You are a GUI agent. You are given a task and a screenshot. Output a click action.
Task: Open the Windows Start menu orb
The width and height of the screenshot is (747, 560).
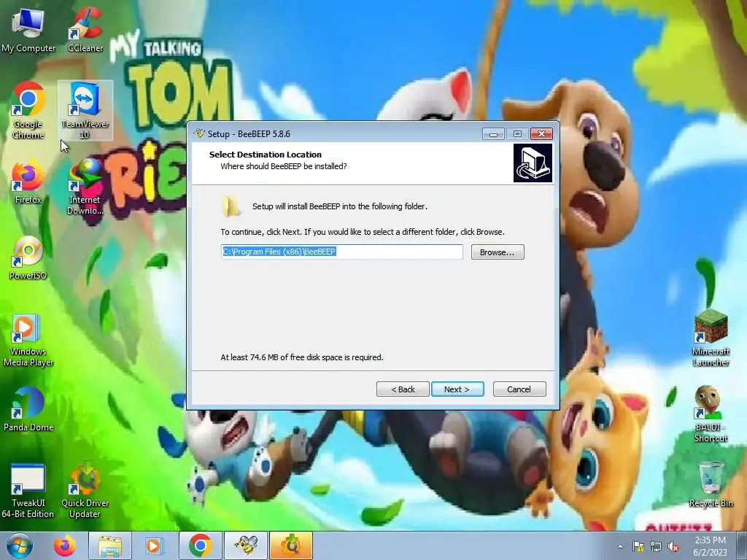point(20,545)
